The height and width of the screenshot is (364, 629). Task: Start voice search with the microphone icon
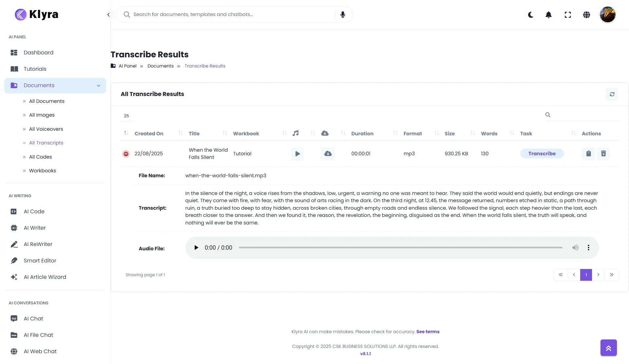point(343,14)
